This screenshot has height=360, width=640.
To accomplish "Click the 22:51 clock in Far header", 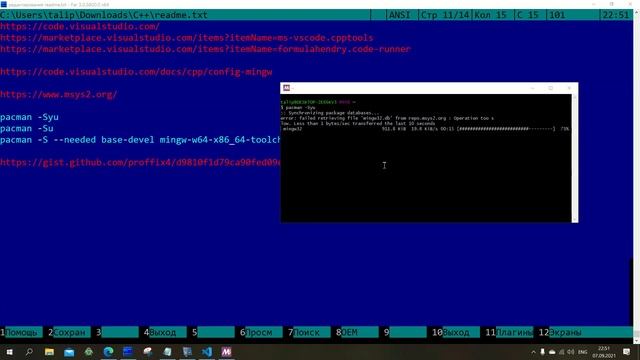I will click(616, 15).
